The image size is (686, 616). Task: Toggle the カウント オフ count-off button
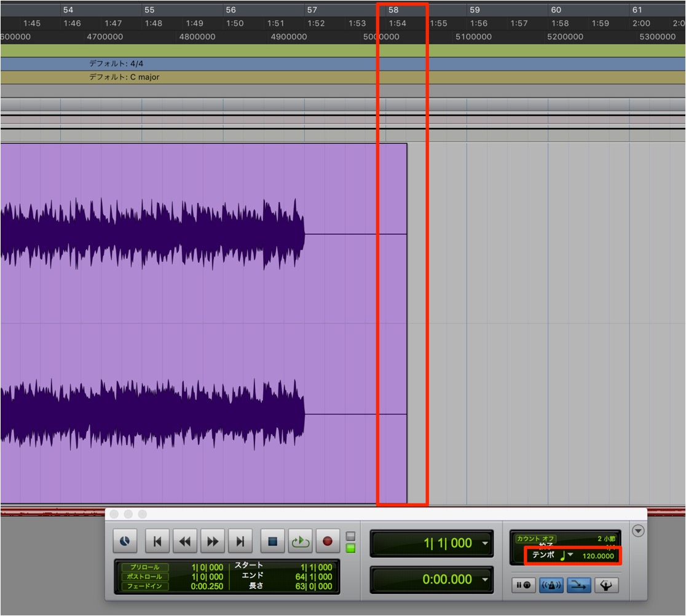pos(535,539)
